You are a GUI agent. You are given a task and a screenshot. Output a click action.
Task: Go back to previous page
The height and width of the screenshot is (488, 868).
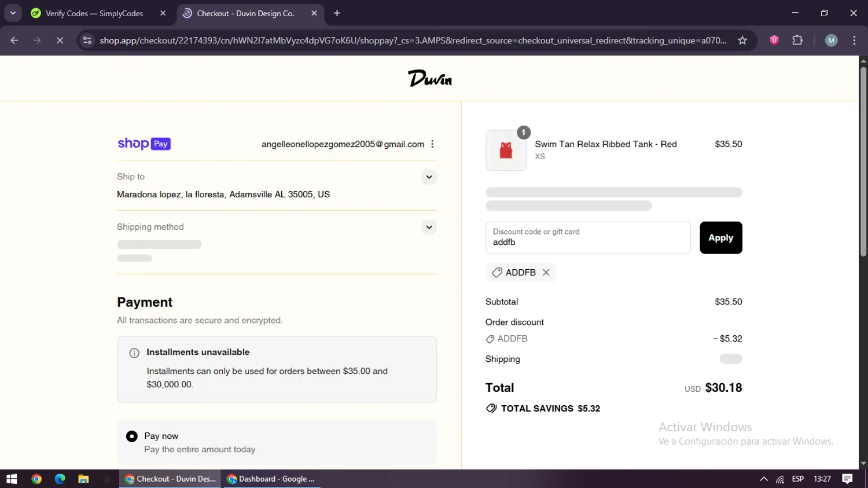pyautogui.click(x=14, y=41)
